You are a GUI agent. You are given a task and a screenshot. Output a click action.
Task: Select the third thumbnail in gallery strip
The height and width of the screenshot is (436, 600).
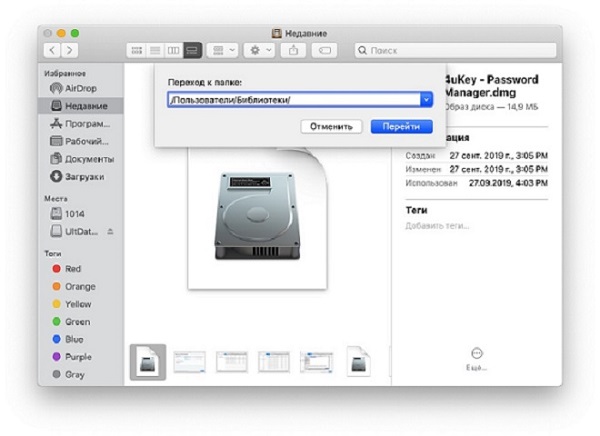[232, 362]
